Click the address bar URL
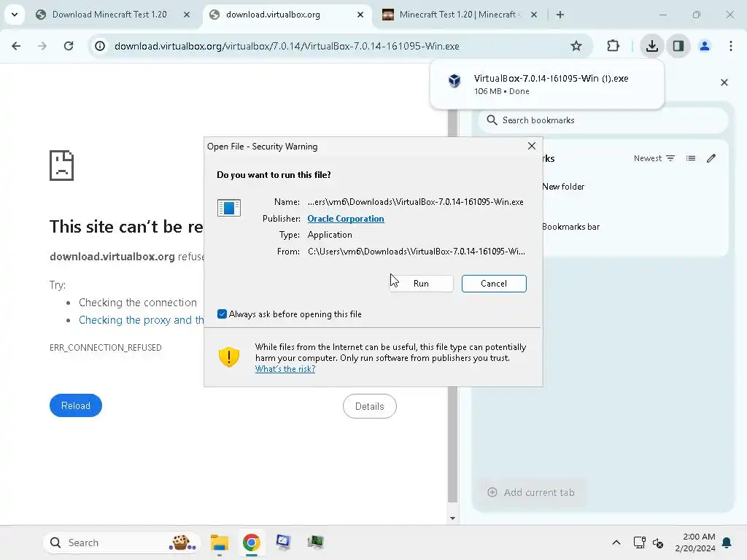 287,46
